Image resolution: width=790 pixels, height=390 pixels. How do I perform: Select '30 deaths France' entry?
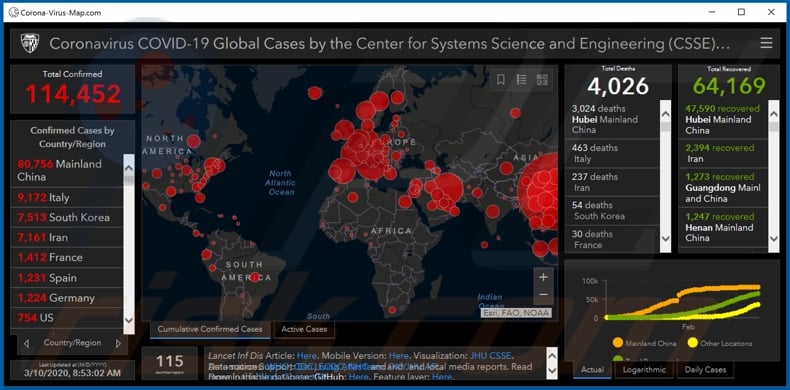[612, 239]
